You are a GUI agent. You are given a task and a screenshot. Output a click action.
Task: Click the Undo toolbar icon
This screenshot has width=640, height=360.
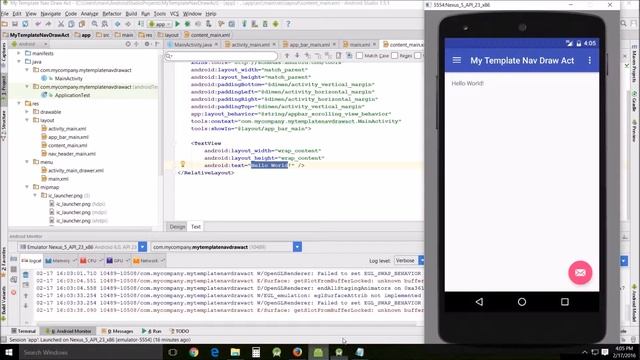coord(38,24)
